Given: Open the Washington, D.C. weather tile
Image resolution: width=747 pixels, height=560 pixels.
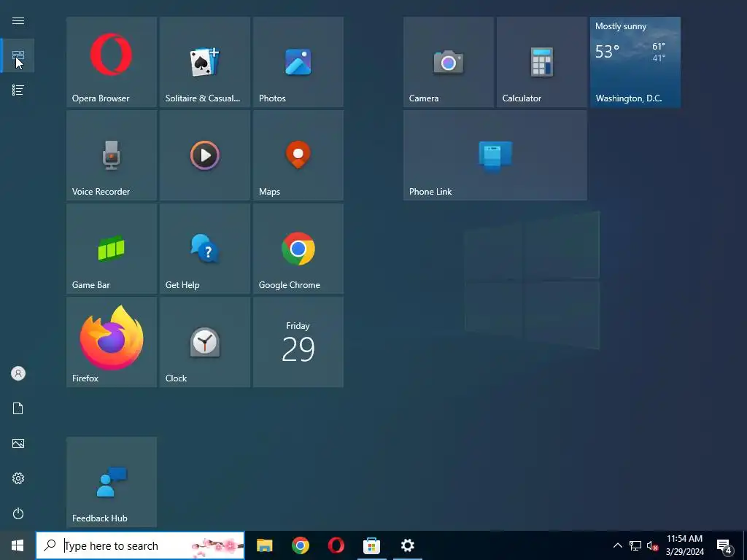Looking at the screenshot, I should (x=635, y=62).
